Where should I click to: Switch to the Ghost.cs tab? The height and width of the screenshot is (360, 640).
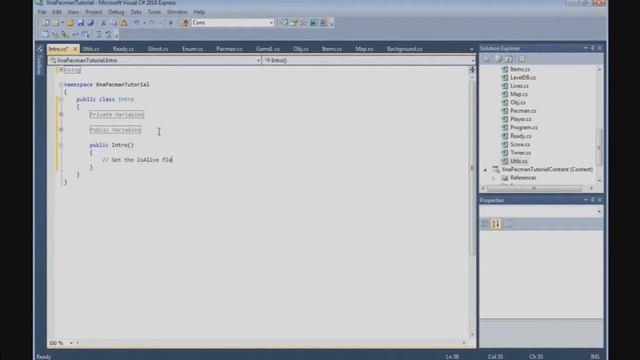[158, 49]
